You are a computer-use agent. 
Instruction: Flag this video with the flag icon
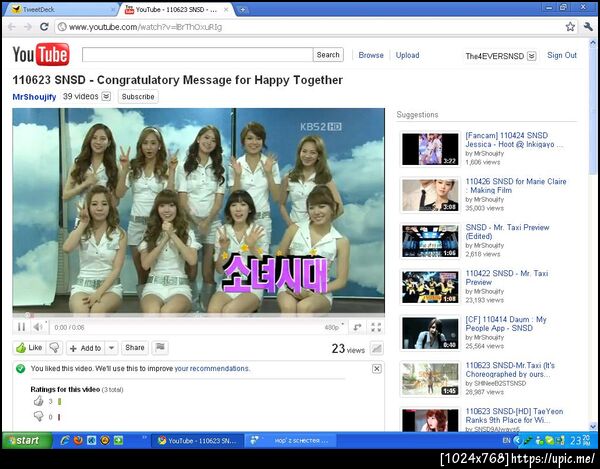coord(160,347)
